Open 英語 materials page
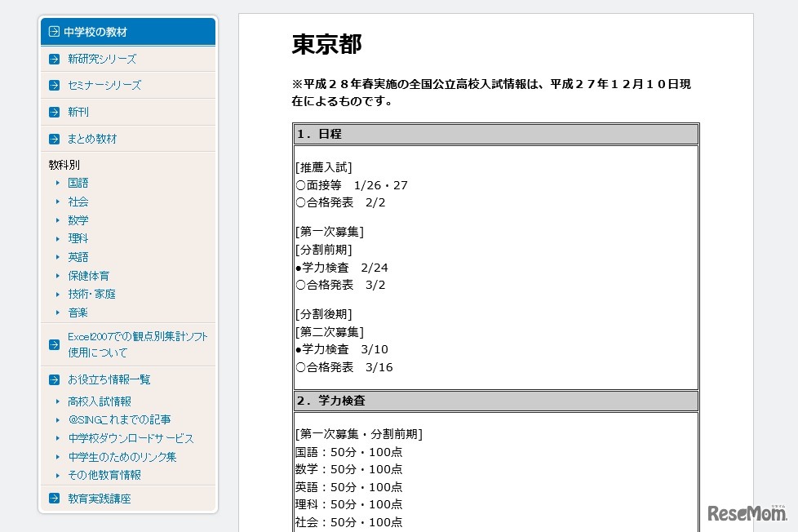Image resolution: width=798 pixels, height=532 pixels. (x=78, y=257)
